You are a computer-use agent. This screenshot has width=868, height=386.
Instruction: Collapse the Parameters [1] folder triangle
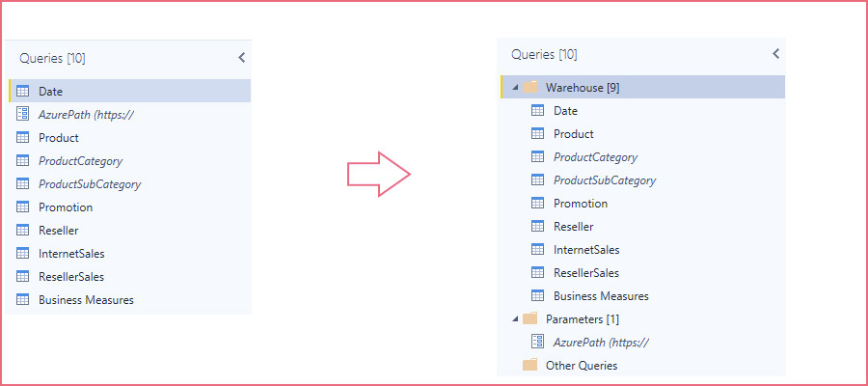pyautogui.click(x=515, y=319)
